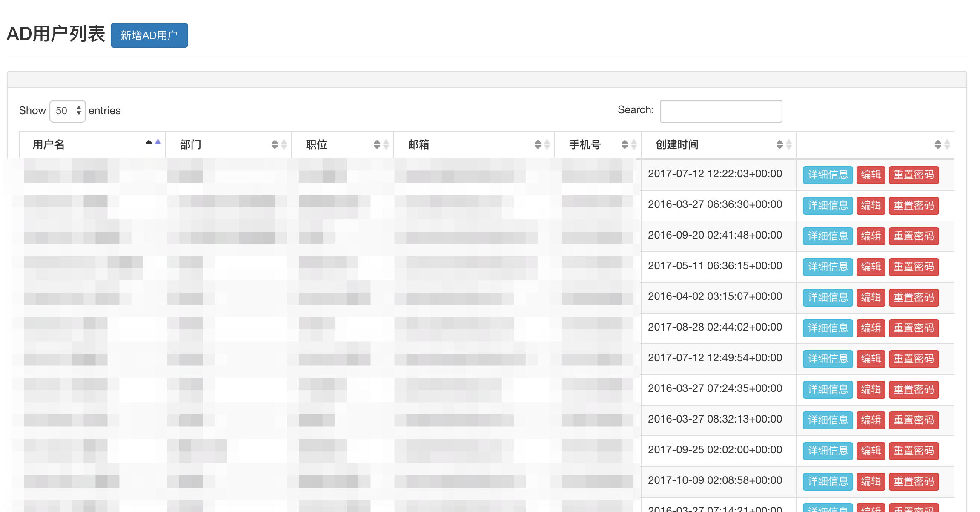Sort the 手机号 column
This screenshot has height=512, width=980.
(628, 145)
